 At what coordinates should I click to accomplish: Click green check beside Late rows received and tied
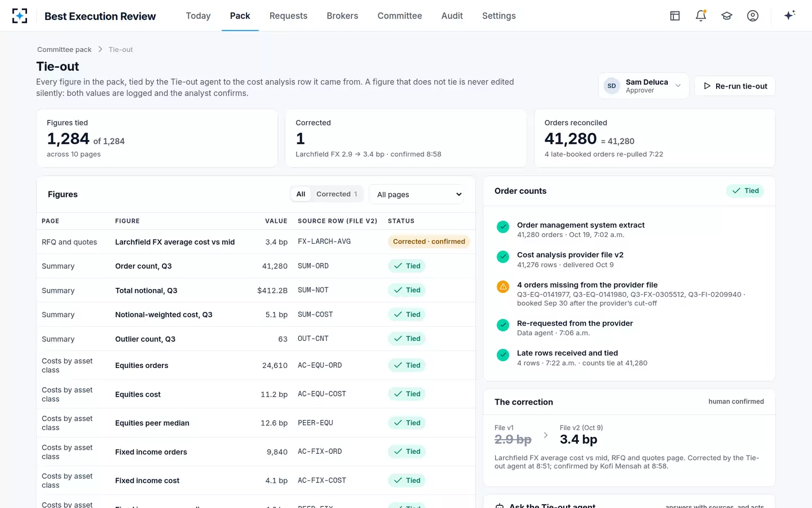[503, 355]
